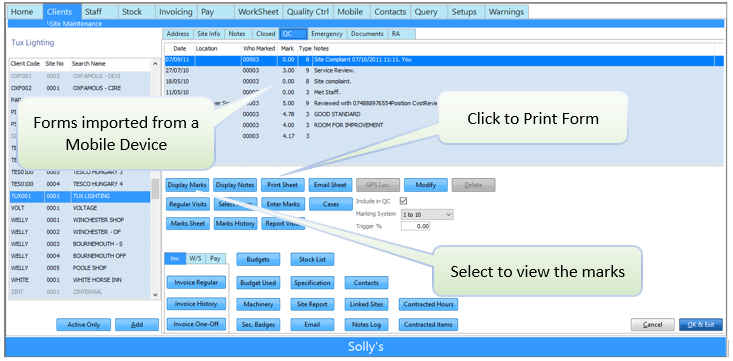The height and width of the screenshot is (361, 733).
Task: Select the Emergency sub-tab
Action: pos(327,34)
